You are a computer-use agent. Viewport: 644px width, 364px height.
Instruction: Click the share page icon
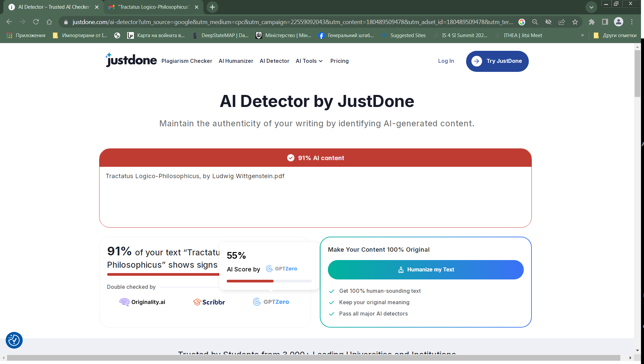[x=562, y=22]
